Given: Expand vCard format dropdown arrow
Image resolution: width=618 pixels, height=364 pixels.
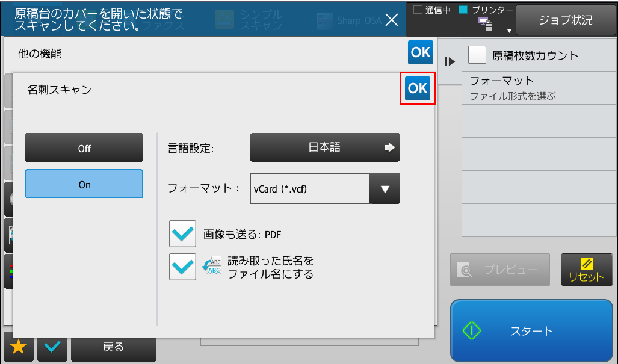Looking at the screenshot, I should pyautogui.click(x=385, y=189).
